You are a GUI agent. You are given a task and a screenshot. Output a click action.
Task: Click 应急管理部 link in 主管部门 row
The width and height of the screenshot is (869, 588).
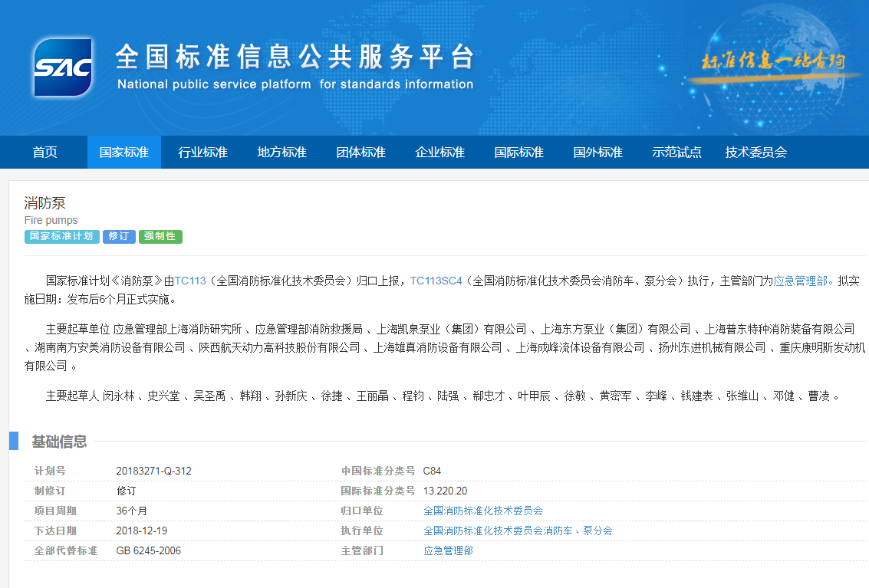448,550
